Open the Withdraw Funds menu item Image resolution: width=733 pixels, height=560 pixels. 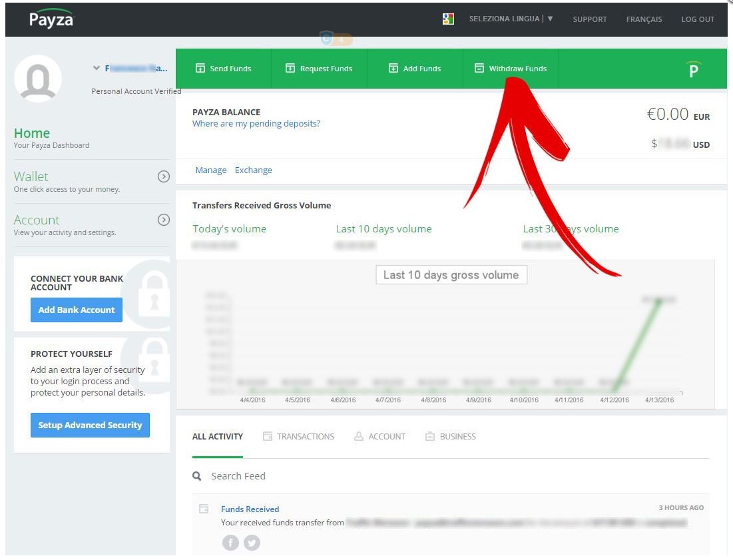511,69
